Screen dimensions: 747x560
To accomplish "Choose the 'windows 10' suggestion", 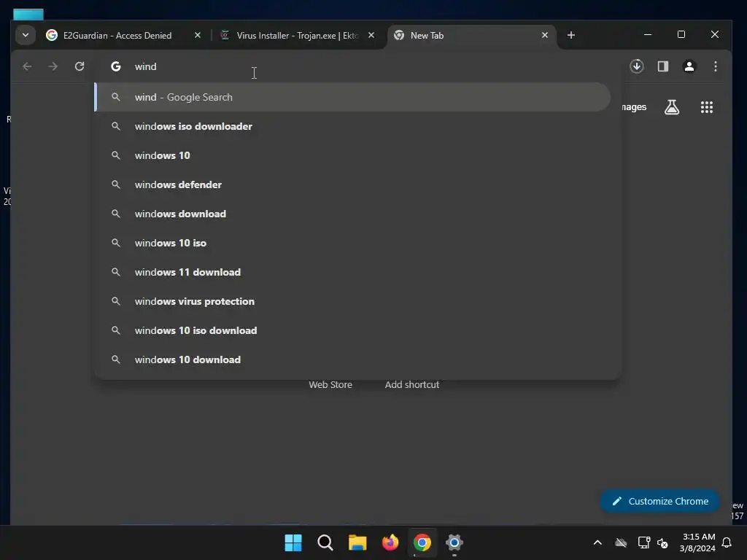I will coord(352,155).
